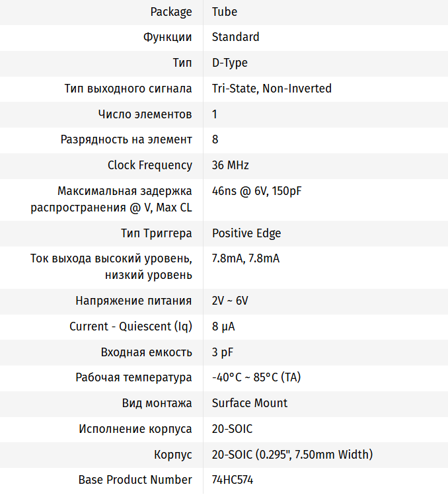Viewport: 448px width, 499px height.
Task: Select the 'Standard' functions value
Action: click(235, 37)
